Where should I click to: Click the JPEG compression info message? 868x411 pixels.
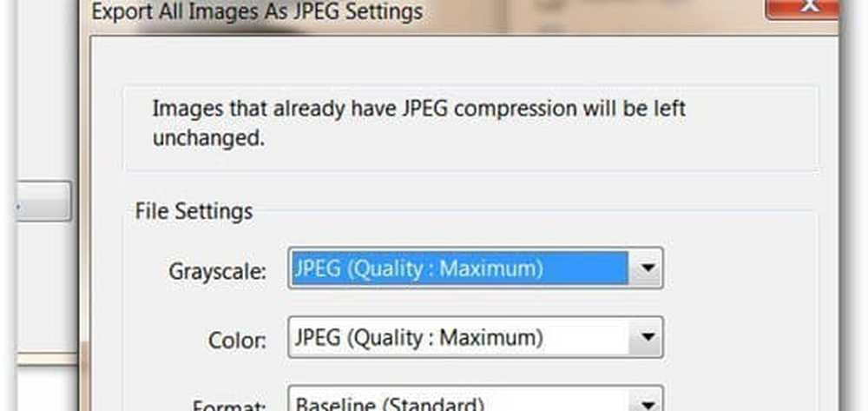[419, 123]
